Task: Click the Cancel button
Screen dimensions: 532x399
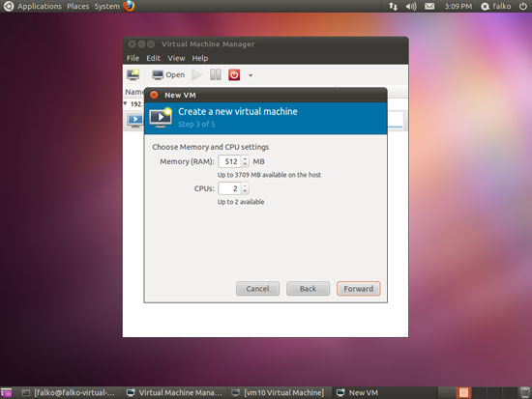Action: pos(258,289)
